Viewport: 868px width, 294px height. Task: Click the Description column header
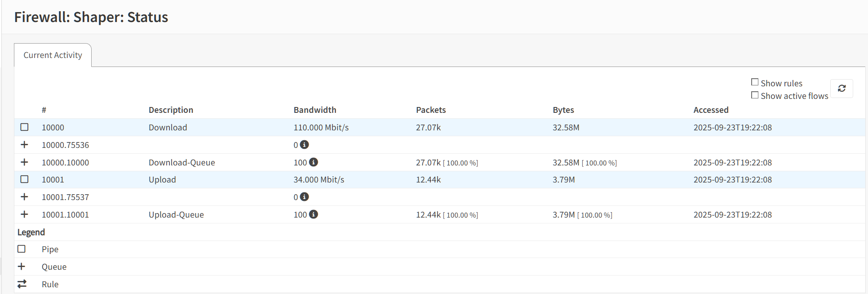[x=171, y=110]
